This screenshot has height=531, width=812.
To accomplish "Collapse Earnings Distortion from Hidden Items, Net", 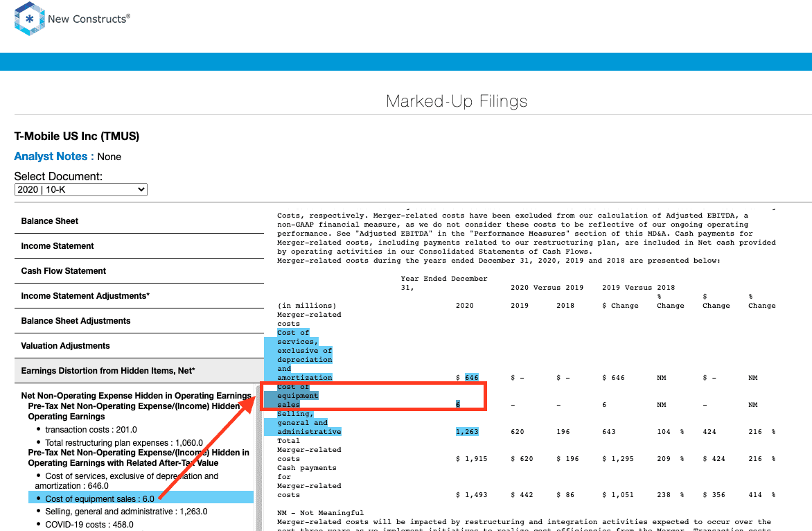I will pos(139,371).
